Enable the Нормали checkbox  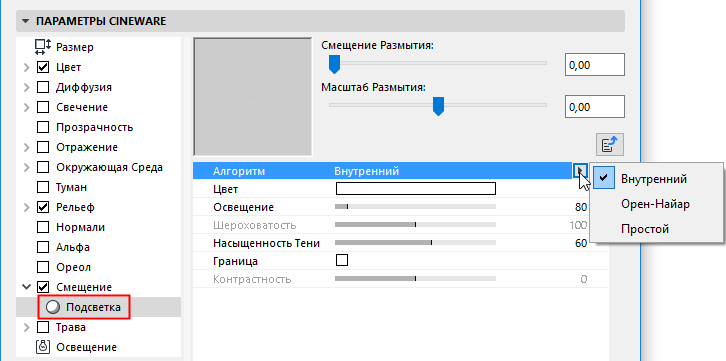click(x=43, y=227)
